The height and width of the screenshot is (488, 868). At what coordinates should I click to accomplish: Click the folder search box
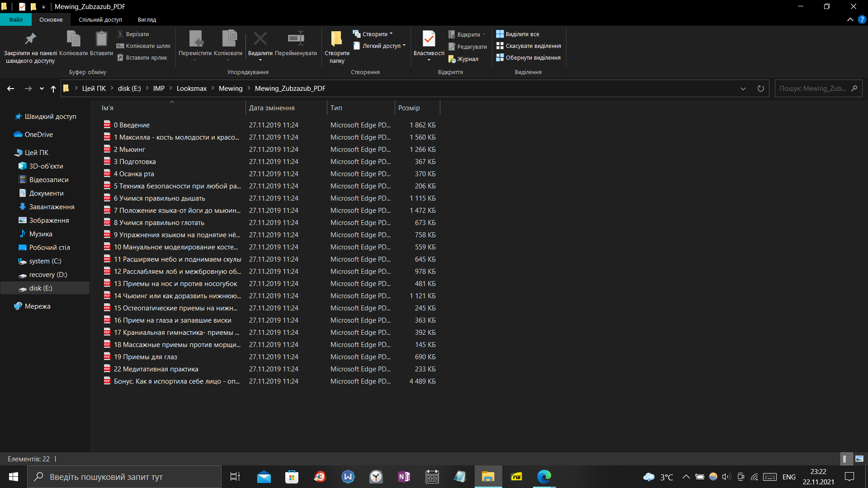point(818,89)
